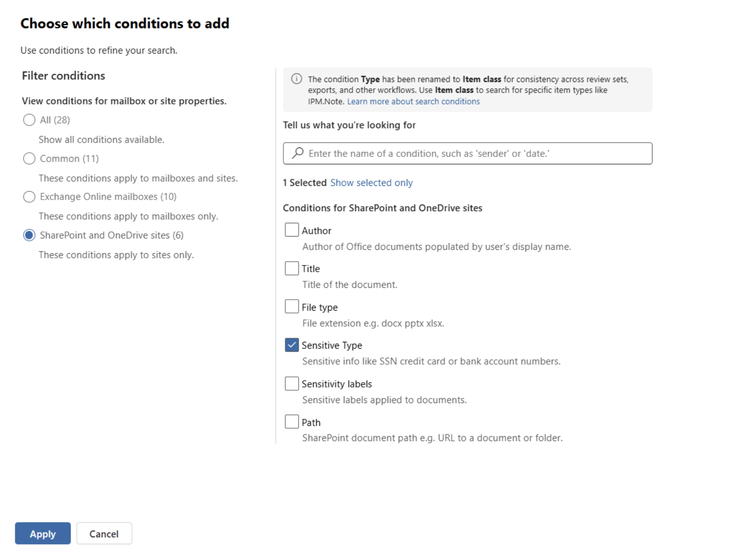Click the Sensitive Type label text
The image size is (756, 551).
point(332,346)
